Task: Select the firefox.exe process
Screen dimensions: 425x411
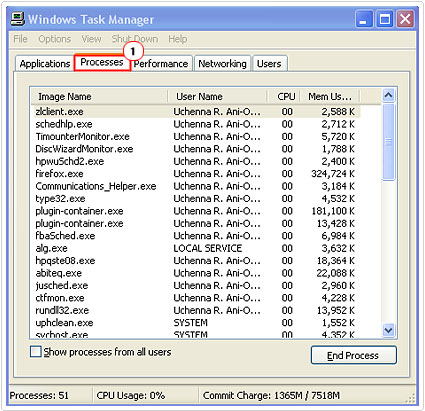Action: 196,174
